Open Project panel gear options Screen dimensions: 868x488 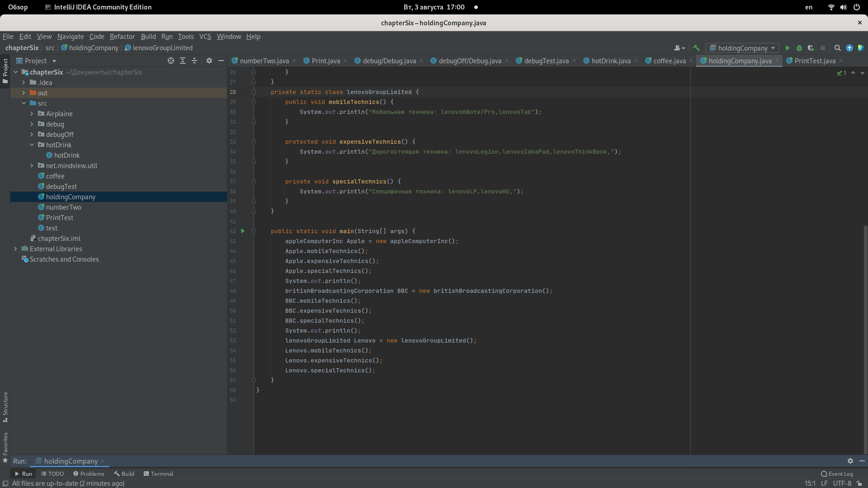(x=209, y=61)
